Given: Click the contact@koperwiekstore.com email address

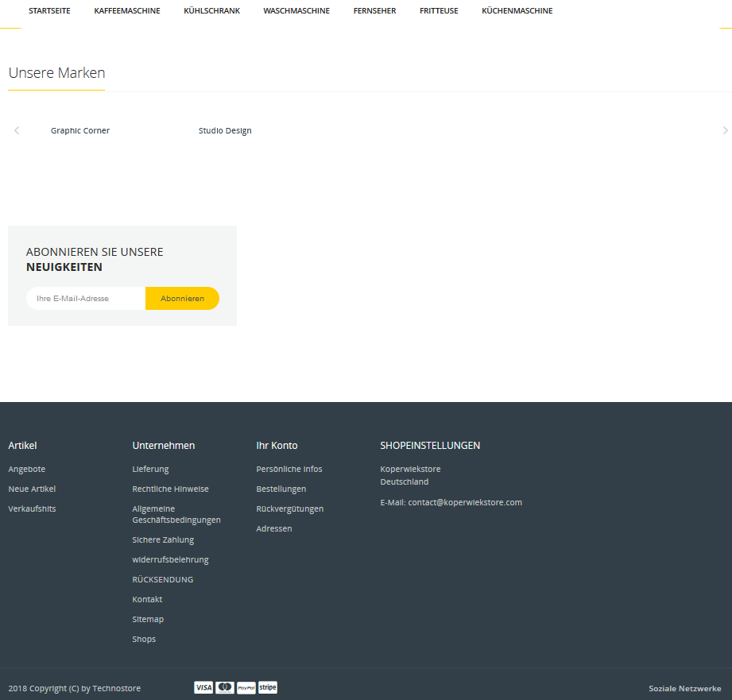Looking at the screenshot, I should (465, 503).
